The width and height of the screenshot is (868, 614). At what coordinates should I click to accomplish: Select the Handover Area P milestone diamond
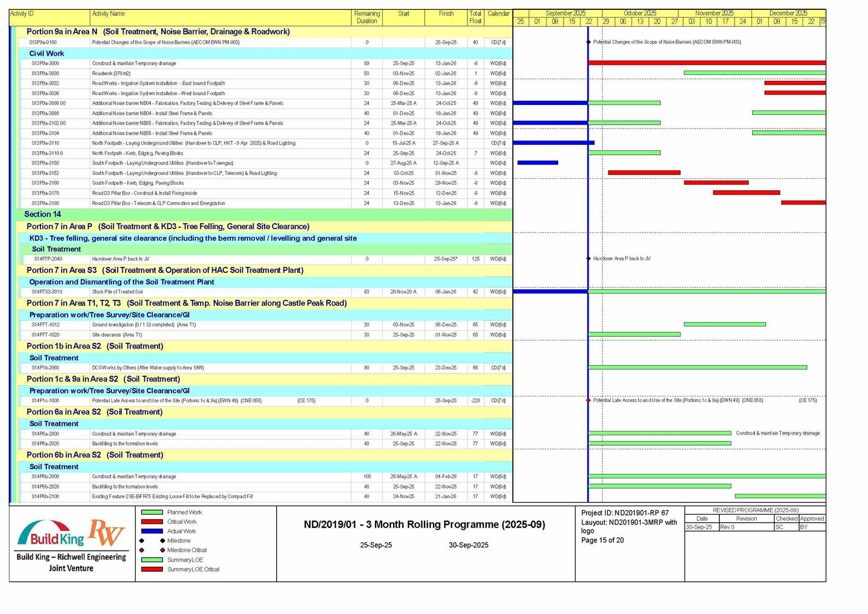point(588,259)
